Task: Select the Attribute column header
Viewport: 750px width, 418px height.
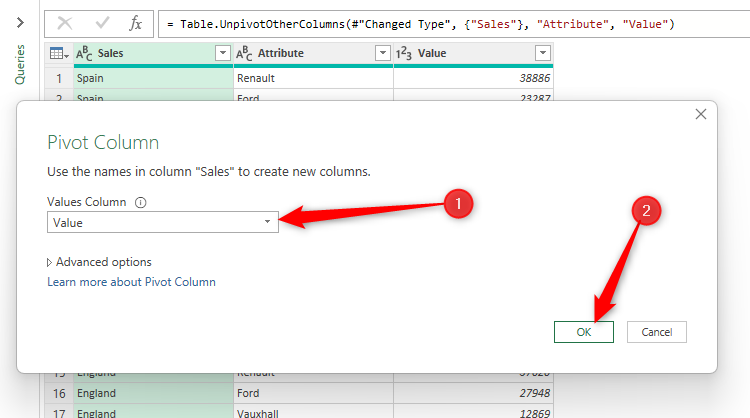Action: (313, 53)
